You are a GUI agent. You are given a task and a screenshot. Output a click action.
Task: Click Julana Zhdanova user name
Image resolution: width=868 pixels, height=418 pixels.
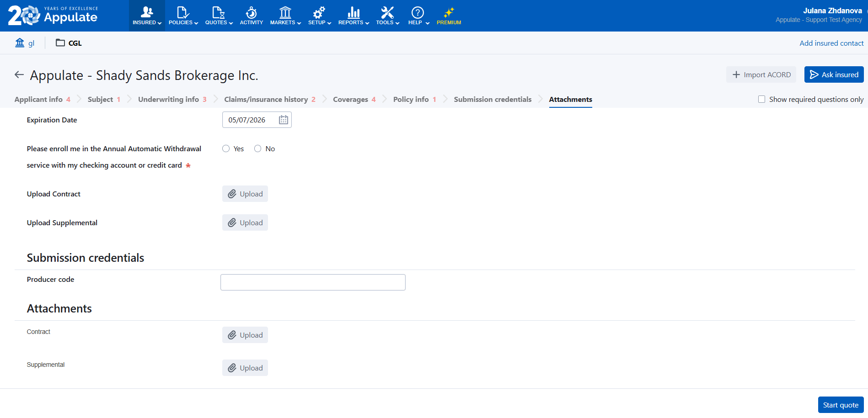(832, 11)
